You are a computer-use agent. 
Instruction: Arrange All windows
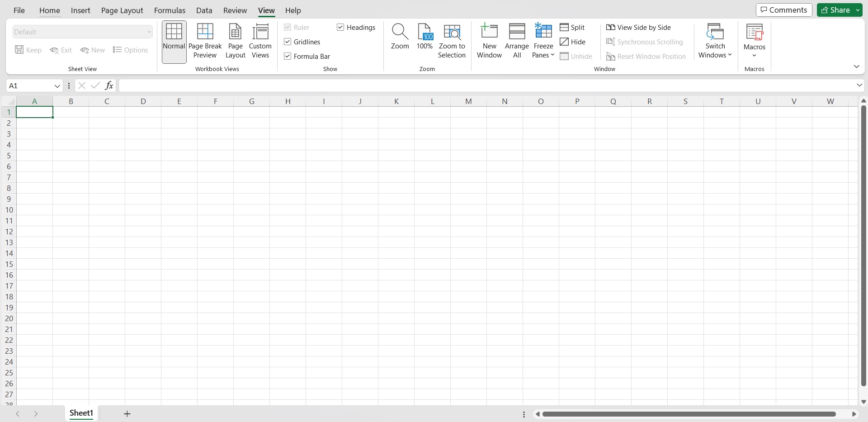tap(517, 41)
